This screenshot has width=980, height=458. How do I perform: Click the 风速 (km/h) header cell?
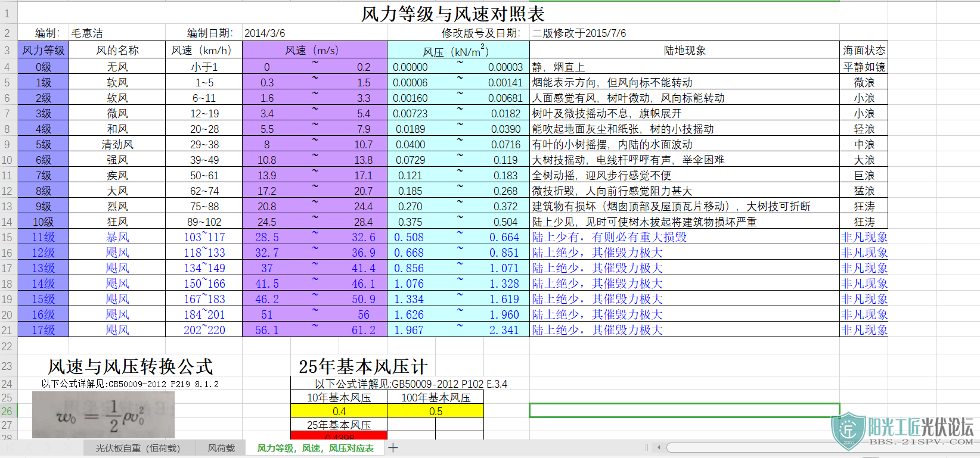click(204, 50)
